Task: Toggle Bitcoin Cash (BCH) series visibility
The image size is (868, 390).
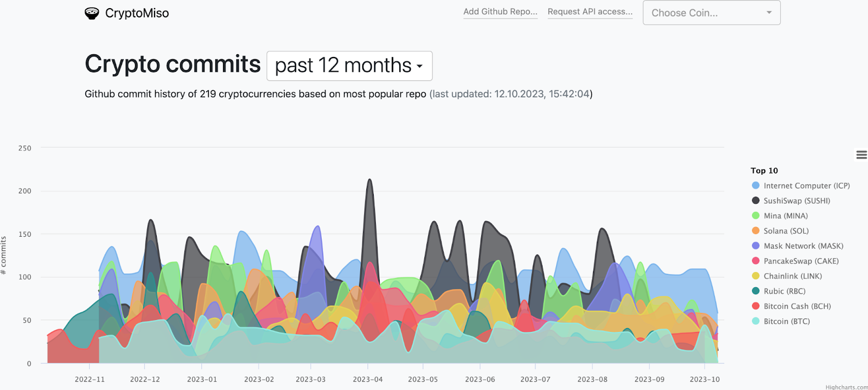Action: (x=792, y=306)
